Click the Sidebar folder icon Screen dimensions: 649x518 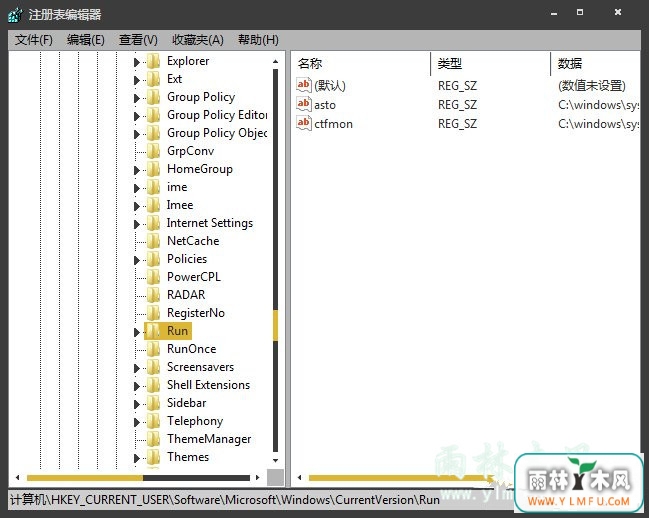coord(154,403)
